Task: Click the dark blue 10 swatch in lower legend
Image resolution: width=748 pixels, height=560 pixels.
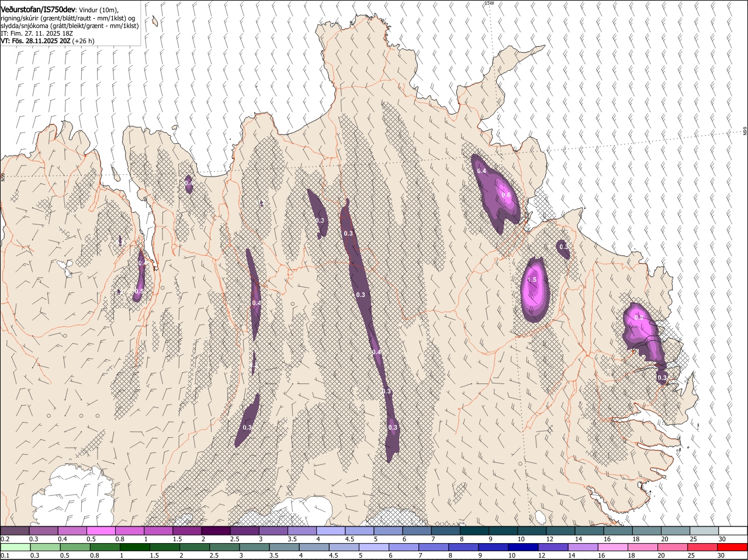Action: point(522,547)
